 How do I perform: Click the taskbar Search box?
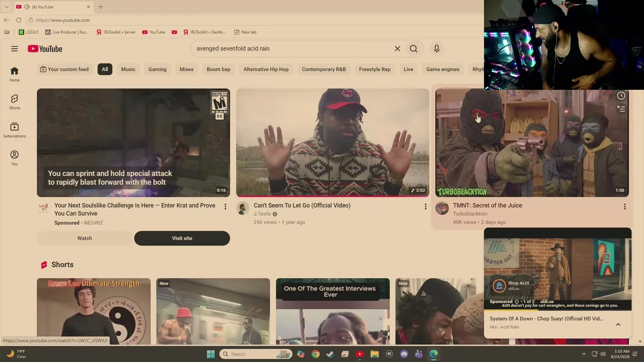[257, 354]
